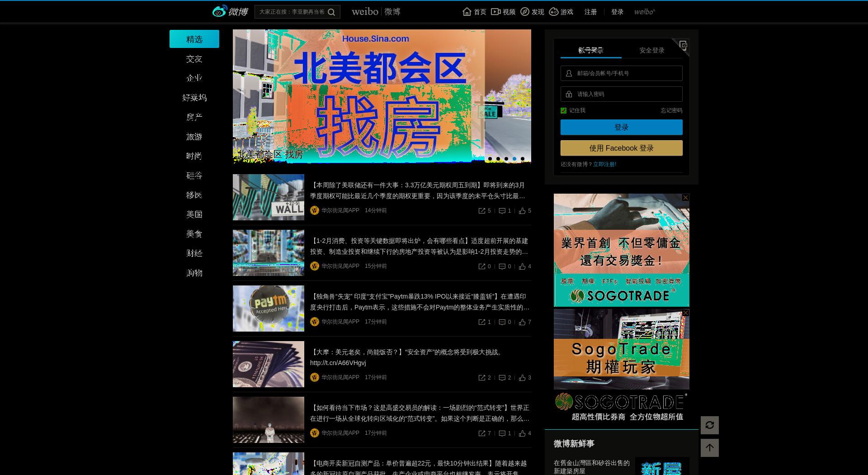Like the Paytm暴跌13% post
The width and height of the screenshot is (868, 475).
click(522, 322)
